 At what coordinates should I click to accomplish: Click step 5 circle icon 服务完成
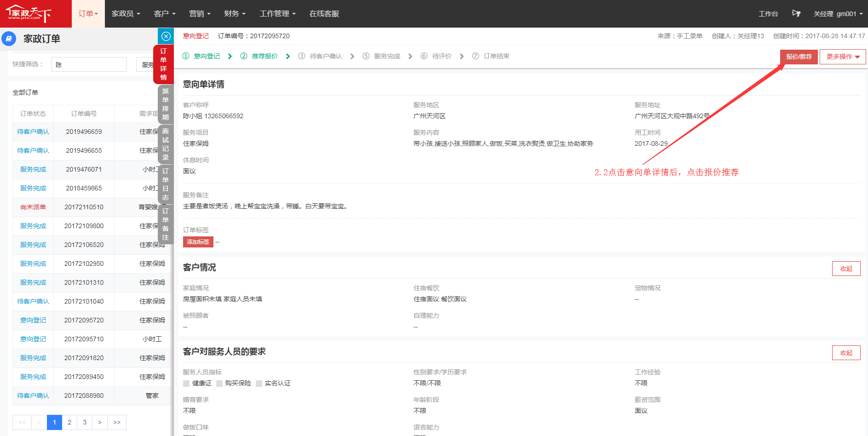pyautogui.click(x=366, y=56)
